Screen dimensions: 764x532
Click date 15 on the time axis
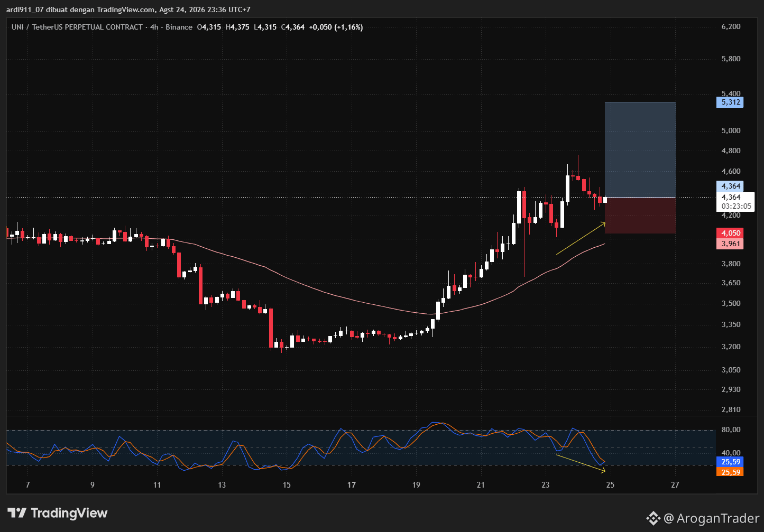(x=287, y=485)
